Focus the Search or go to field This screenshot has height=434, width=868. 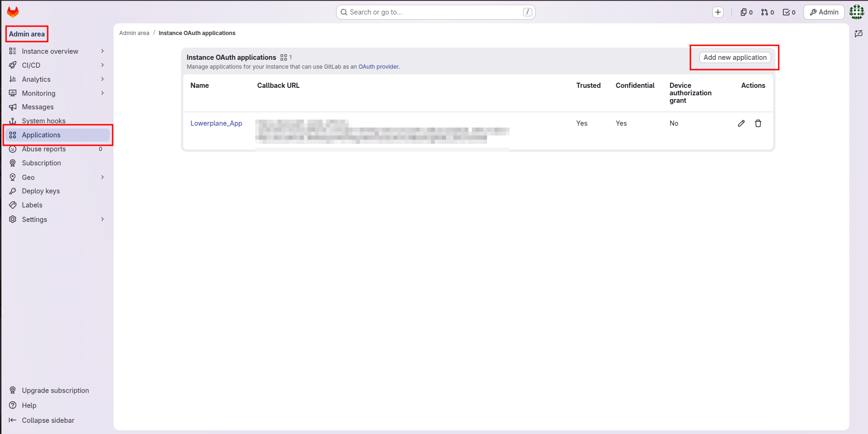436,12
